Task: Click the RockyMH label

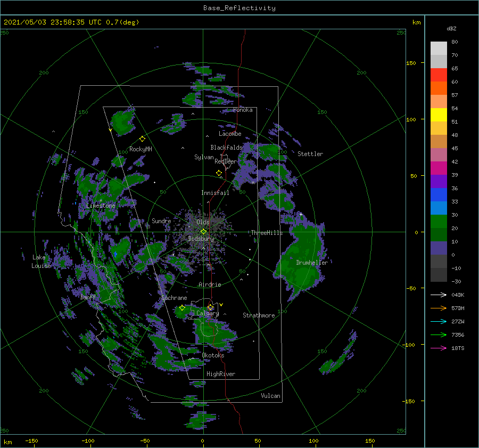Action: (x=141, y=149)
